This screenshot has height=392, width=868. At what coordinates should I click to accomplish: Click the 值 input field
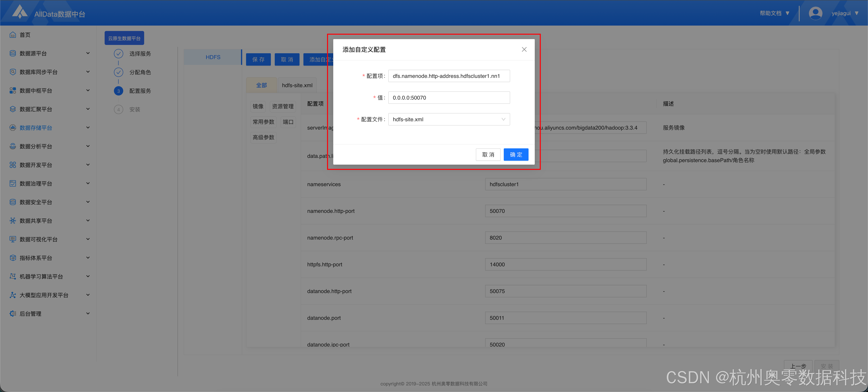point(449,98)
